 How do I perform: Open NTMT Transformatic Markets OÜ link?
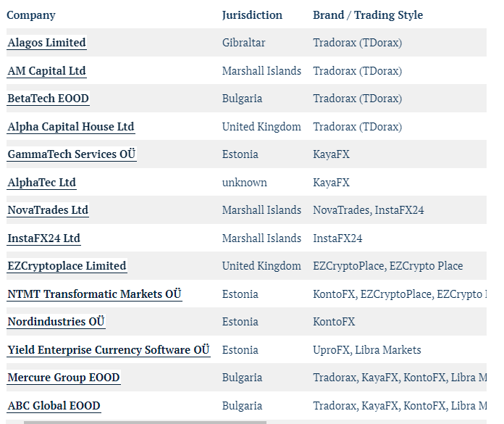coord(94,294)
